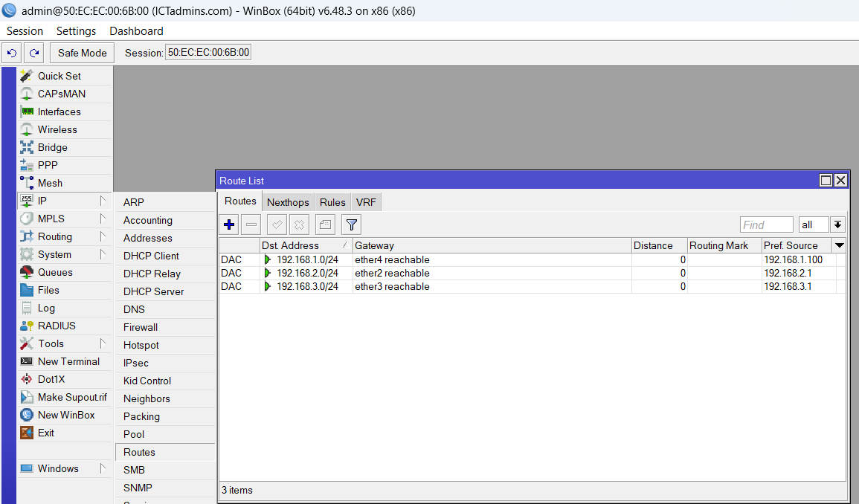This screenshot has width=859, height=504.
Task: Add a new route with the plus icon
Action: pyautogui.click(x=228, y=224)
